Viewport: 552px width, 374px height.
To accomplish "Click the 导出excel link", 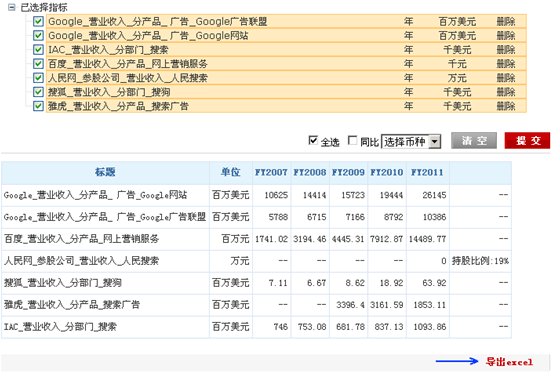I will click(x=509, y=362).
